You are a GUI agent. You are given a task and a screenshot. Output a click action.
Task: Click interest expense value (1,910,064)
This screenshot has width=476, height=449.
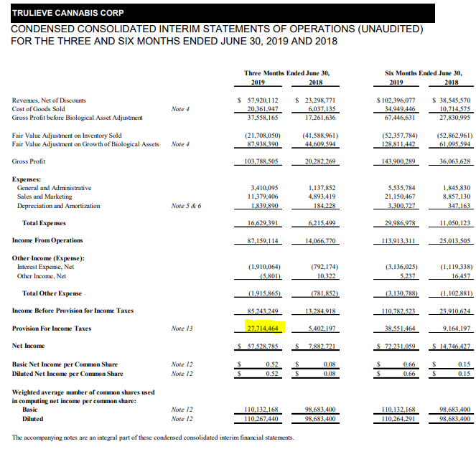click(264, 267)
